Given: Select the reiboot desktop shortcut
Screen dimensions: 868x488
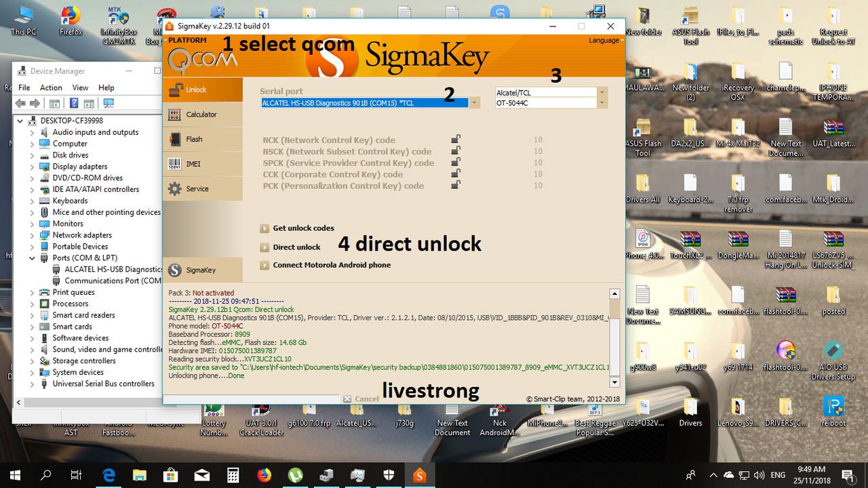Looking at the screenshot, I should pos(833,411).
